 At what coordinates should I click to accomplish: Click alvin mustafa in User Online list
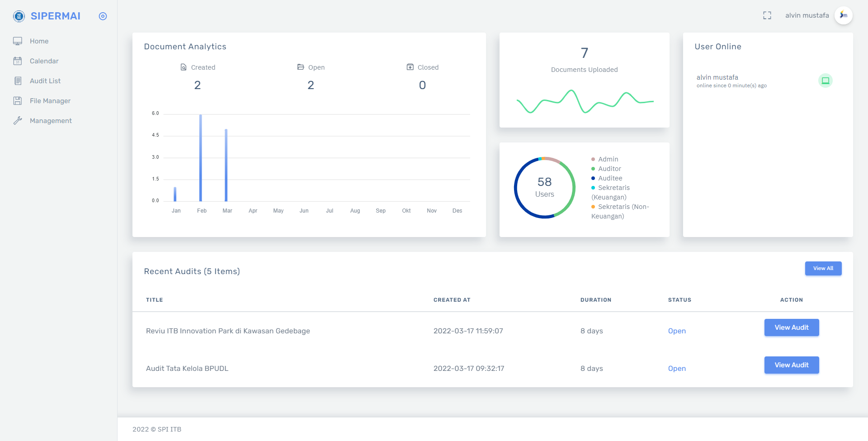coord(717,77)
